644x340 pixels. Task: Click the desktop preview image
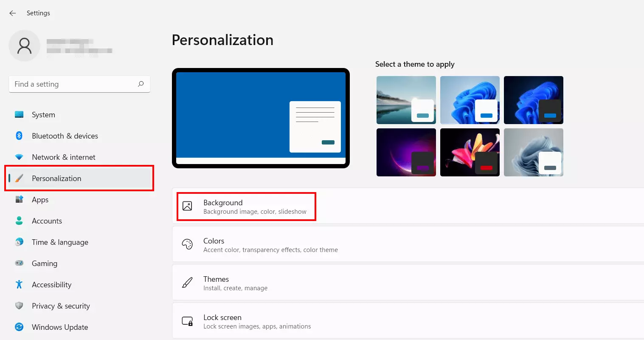click(x=261, y=118)
